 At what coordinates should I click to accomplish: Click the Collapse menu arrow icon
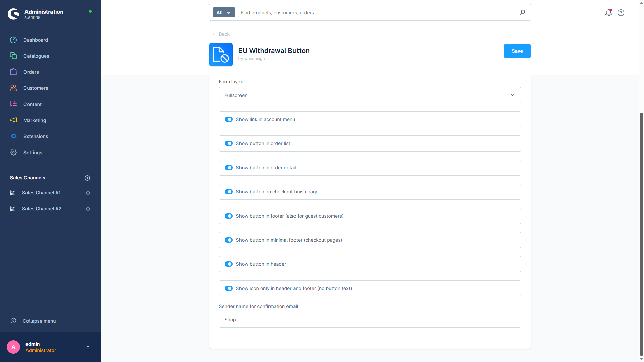13,321
